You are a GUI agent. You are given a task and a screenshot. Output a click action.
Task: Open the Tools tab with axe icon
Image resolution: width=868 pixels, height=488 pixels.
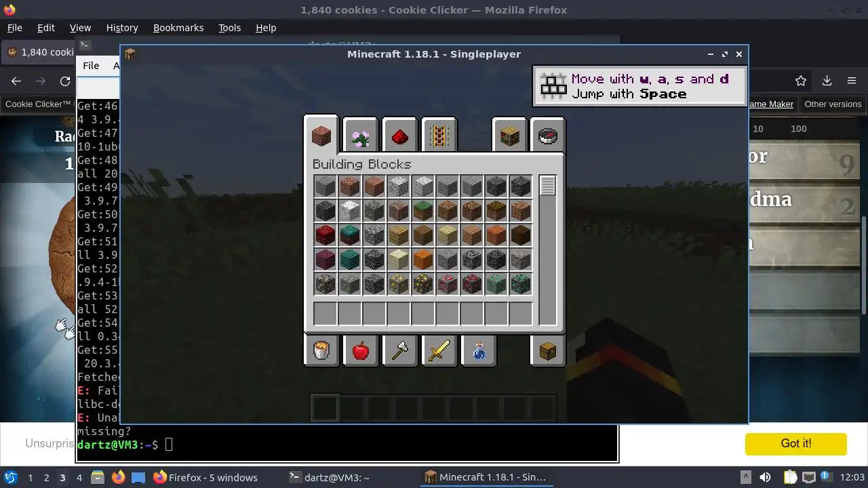tap(399, 350)
